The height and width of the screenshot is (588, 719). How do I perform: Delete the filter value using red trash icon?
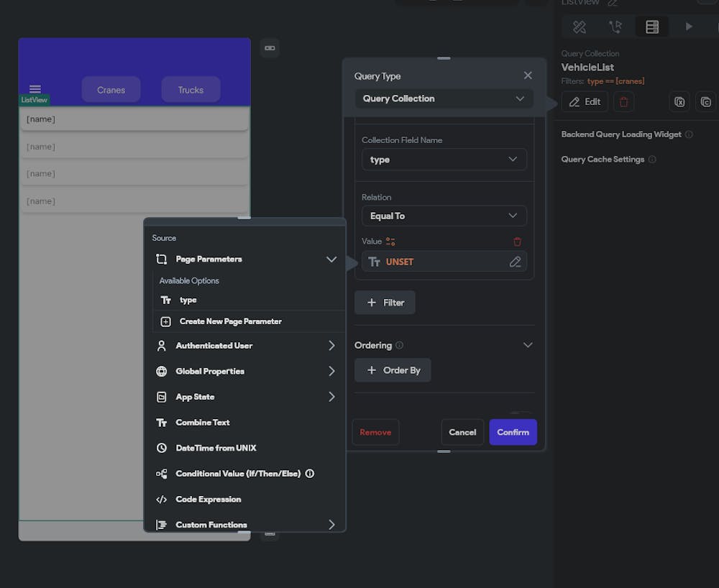517,242
